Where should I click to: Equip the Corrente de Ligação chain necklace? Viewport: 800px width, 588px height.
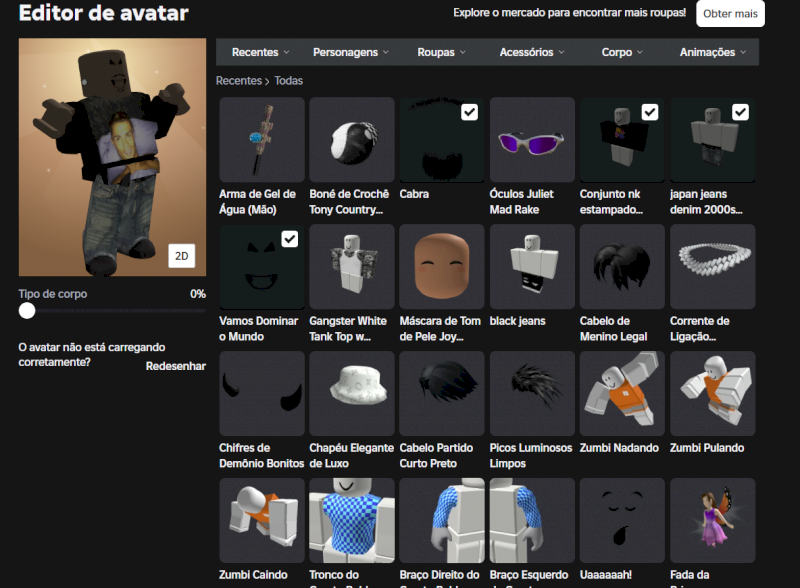pyautogui.click(x=713, y=266)
